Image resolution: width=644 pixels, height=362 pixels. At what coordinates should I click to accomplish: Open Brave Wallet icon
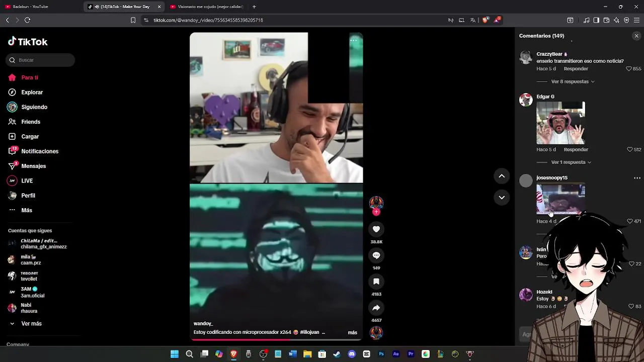(606, 20)
